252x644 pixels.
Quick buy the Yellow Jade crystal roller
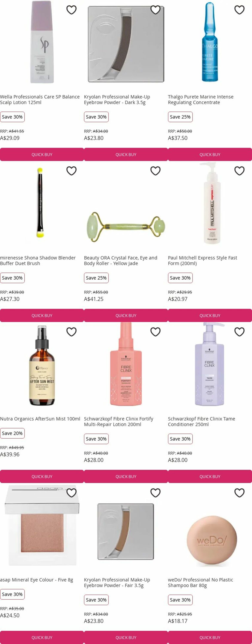tap(126, 316)
